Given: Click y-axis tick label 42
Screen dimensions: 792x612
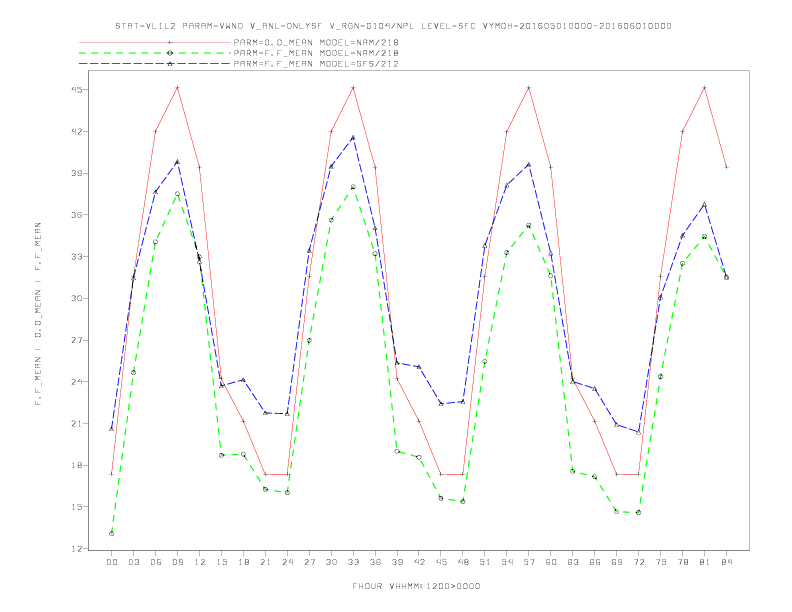Looking at the screenshot, I should [76, 131].
